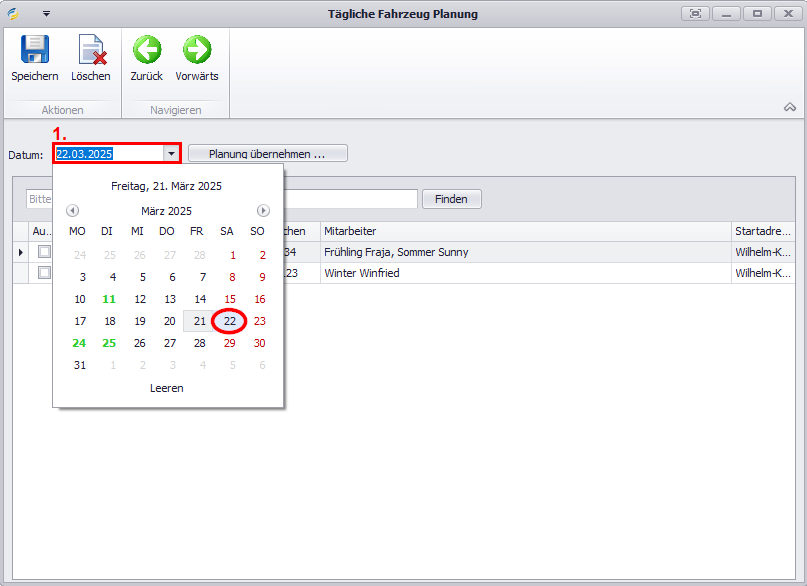Collapse the ribbon with chevron icon
The width and height of the screenshot is (807, 586).
pos(789,107)
